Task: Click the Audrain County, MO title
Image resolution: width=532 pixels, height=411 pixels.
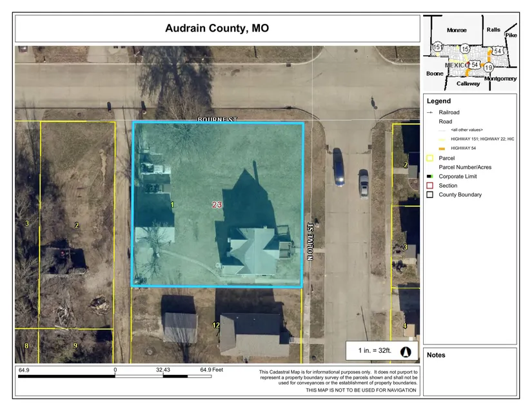Action: [217, 28]
